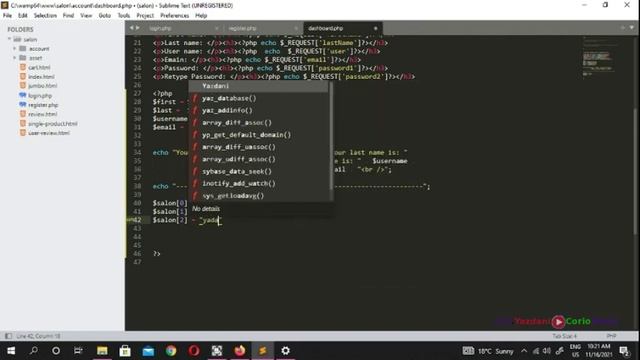640x360 pixels.
Task: Open the File menu
Action: click(x=7, y=16)
